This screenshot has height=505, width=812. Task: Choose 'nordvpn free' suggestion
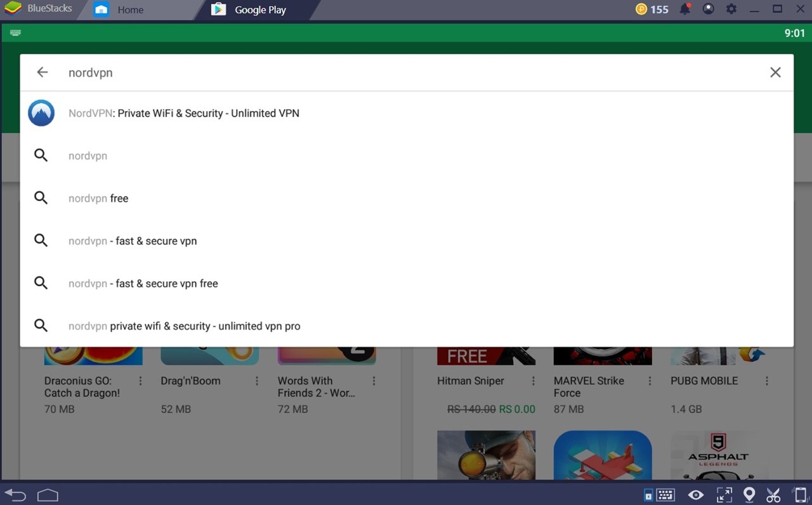406,198
